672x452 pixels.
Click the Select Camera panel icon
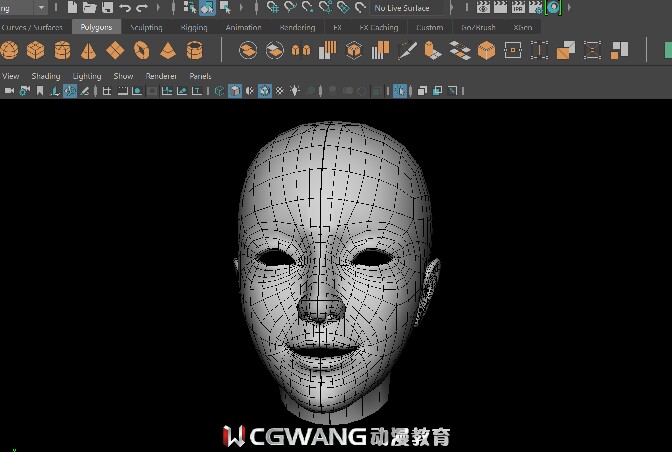click(x=9, y=91)
